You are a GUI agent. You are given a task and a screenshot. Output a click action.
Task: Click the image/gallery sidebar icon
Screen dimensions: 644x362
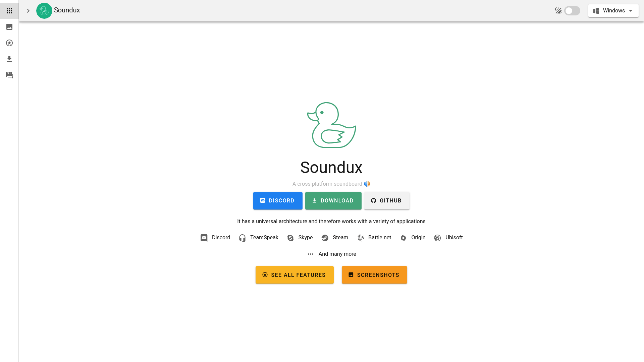(9, 26)
